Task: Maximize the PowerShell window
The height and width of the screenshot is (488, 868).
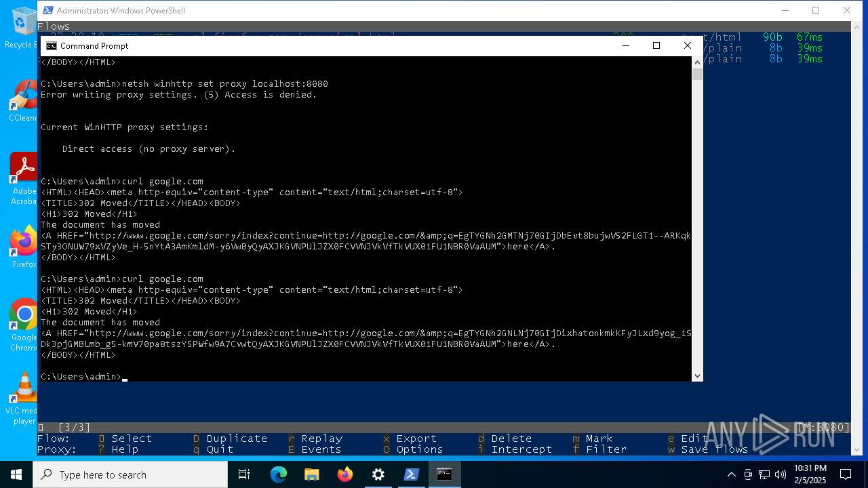Action: coord(816,10)
